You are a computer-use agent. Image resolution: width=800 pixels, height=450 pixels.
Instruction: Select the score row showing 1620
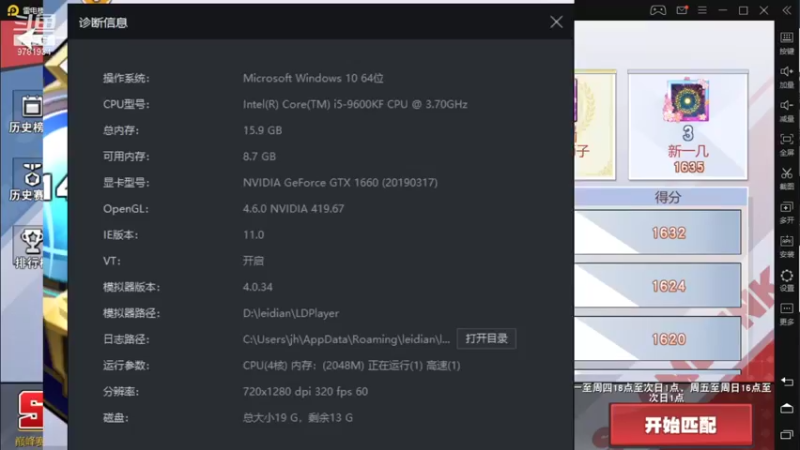[x=658, y=339]
